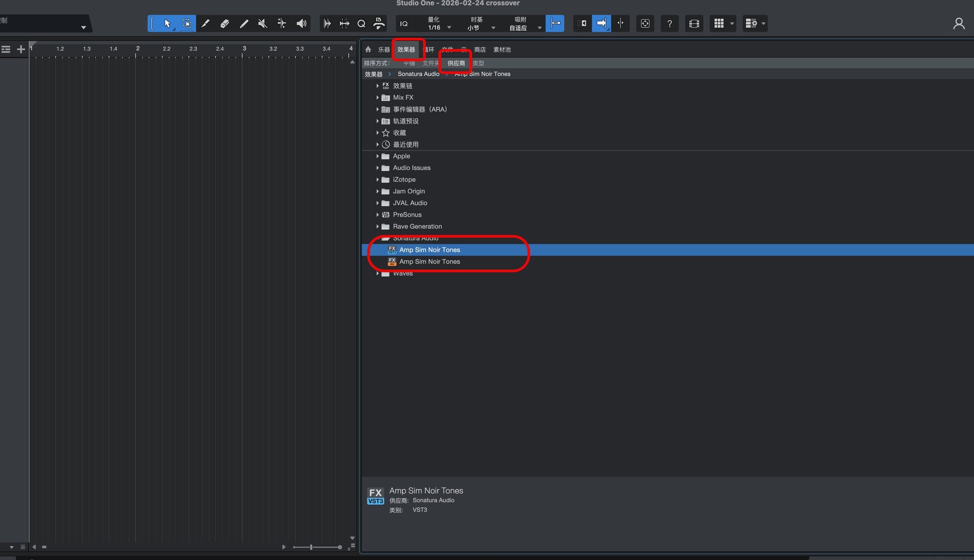Switch to the 乐器 instruments tab
Screen dimensions: 974x560
coord(384,49)
